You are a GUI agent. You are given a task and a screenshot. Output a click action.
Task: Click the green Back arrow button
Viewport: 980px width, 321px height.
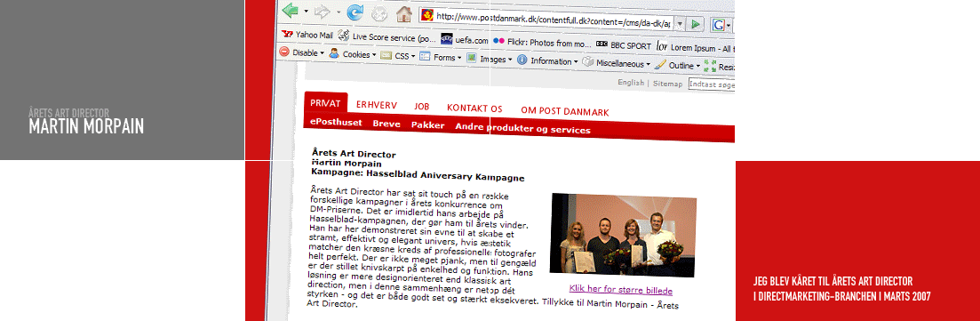(x=290, y=10)
